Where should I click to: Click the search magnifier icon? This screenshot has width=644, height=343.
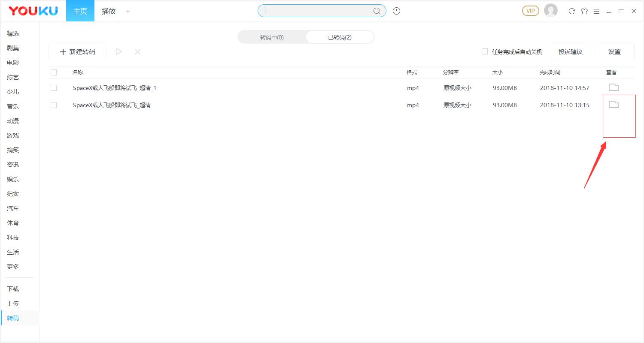[x=377, y=11]
